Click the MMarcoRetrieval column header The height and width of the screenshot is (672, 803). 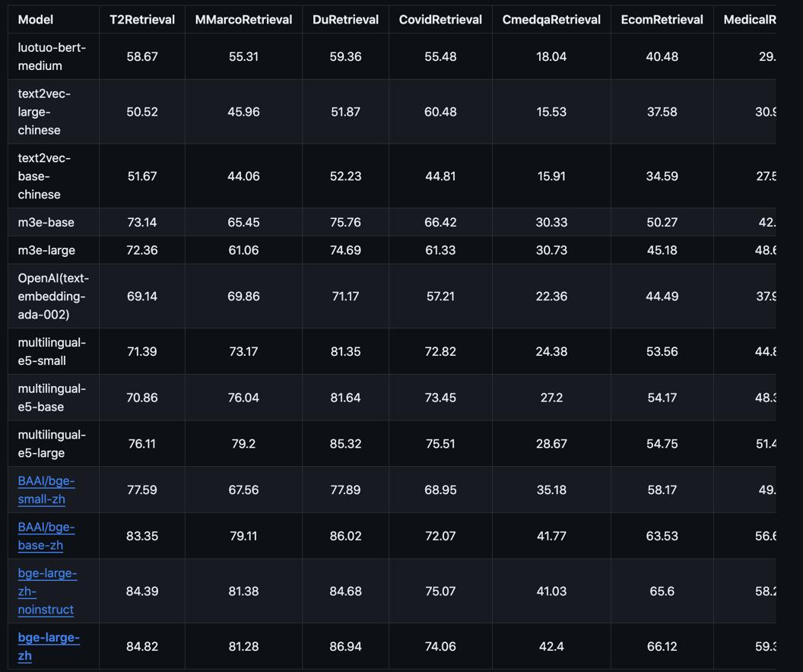click(243, 20)
